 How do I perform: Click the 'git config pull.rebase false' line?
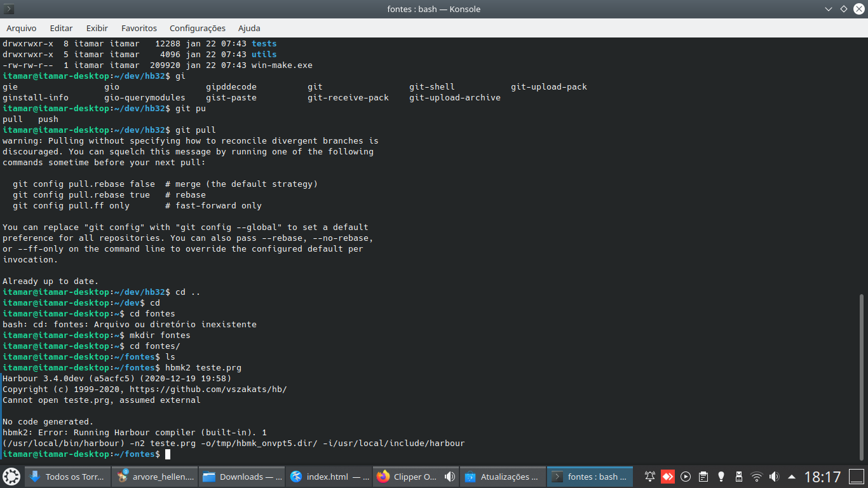165,184
